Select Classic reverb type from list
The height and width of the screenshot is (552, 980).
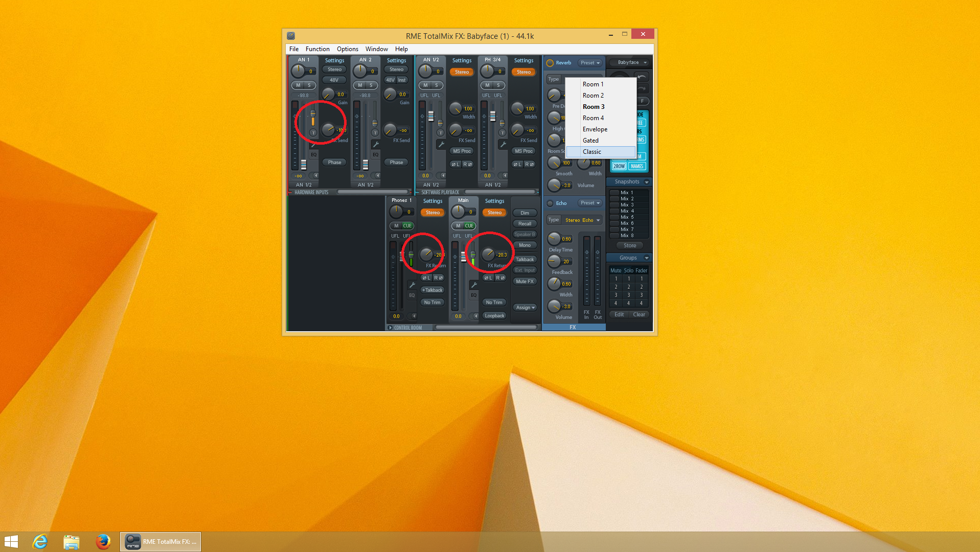pyautogui.click(x=592, y=152)
